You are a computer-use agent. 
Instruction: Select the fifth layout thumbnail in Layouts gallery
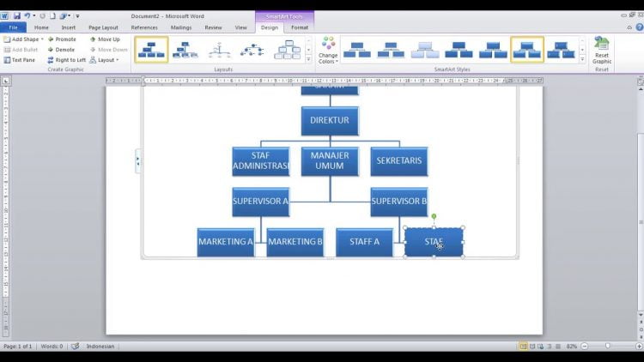(x=287, y=50)
